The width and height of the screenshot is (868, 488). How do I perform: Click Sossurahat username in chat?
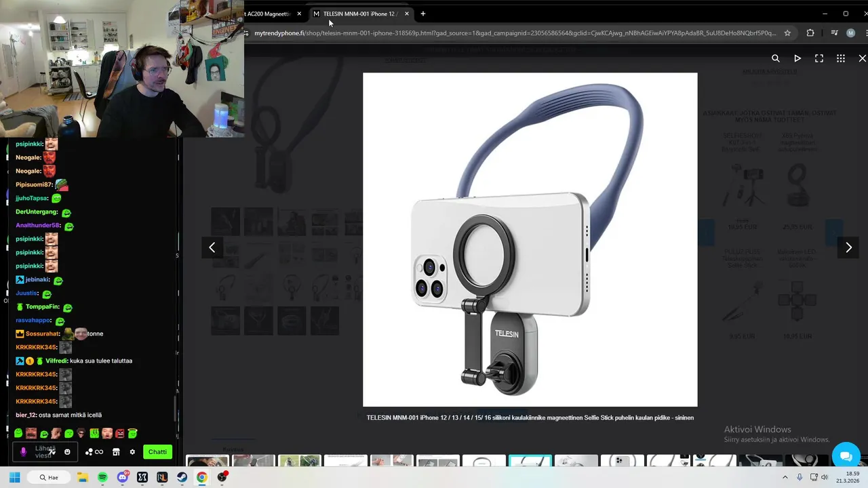pos(43,333)
